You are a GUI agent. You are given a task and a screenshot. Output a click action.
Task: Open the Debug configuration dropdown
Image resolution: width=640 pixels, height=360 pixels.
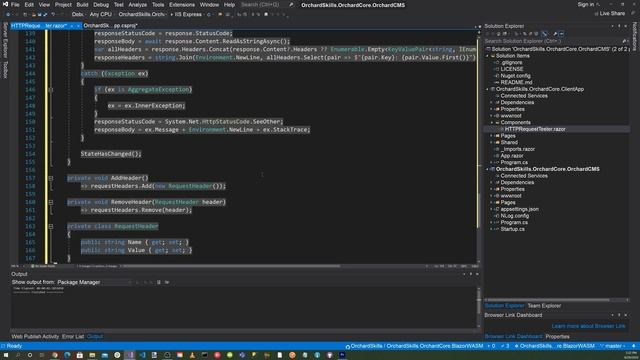pyautogui.click(x=78, y=14)
